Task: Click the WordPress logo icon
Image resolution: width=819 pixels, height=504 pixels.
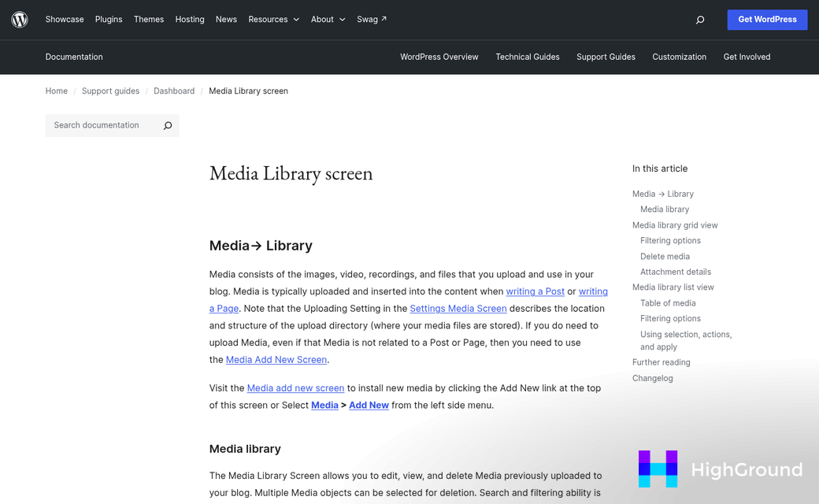Action: point(20,20)
